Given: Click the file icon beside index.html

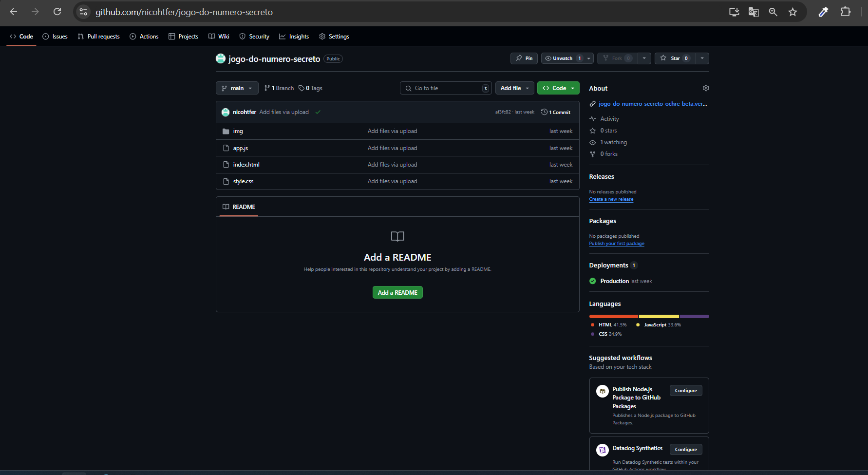Looking at the screenshot, I should (226, 165).
